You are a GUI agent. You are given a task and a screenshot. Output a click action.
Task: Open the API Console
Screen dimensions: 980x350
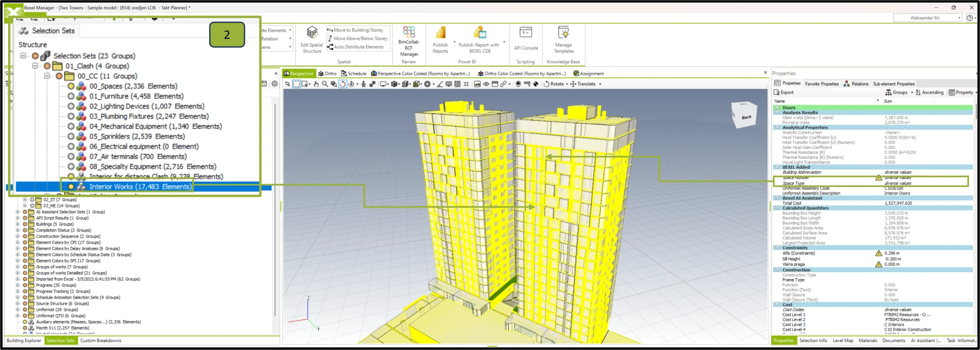point(526,38)
